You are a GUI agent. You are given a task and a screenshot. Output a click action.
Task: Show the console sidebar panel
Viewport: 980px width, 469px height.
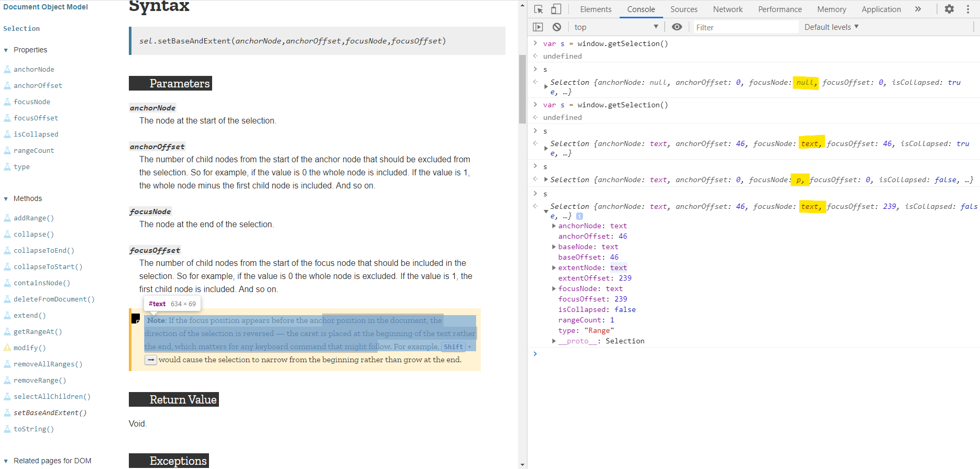click(538, 27)
